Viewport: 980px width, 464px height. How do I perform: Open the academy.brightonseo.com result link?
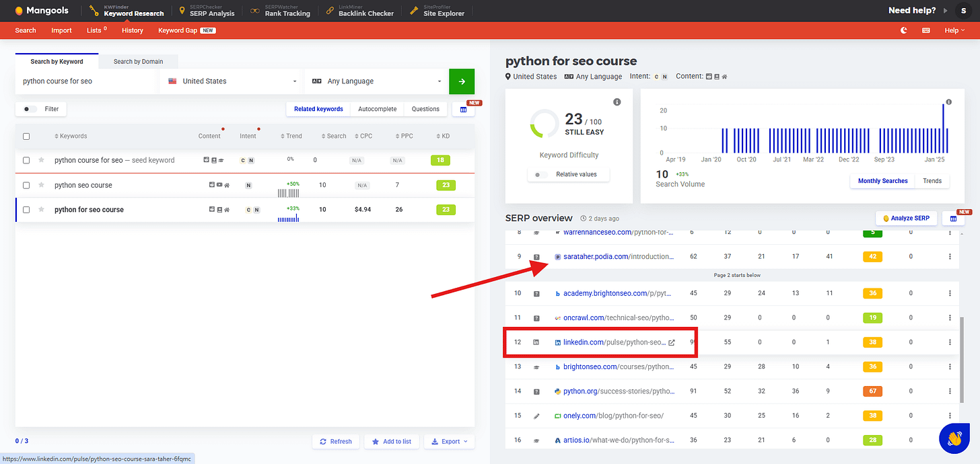(618, 293)
